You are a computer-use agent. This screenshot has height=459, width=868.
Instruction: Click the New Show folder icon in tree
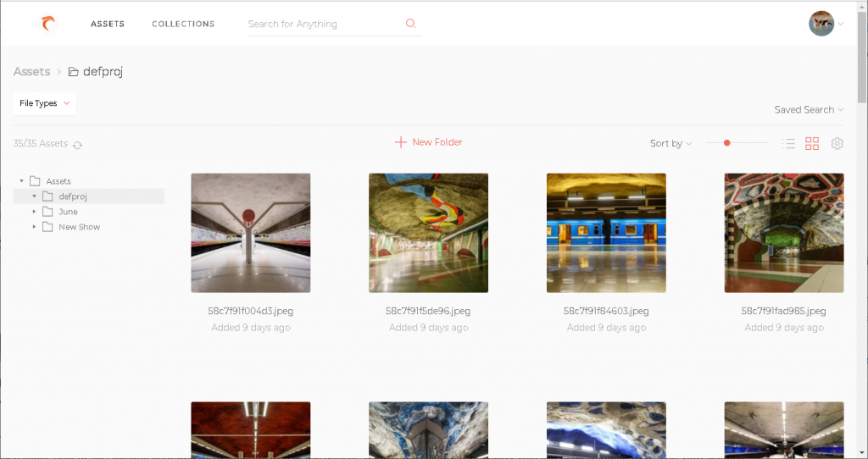coord(47,227)
